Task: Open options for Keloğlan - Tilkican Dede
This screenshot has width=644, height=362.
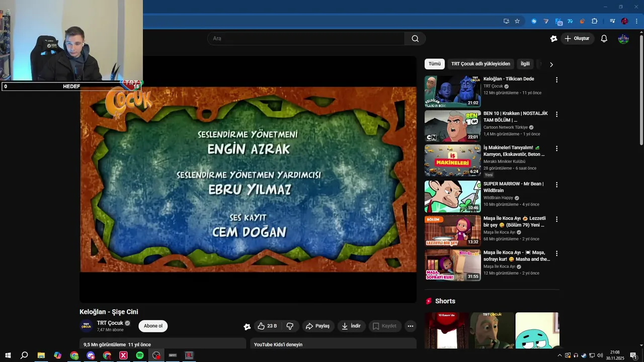Action: click(x=556, y=80)
